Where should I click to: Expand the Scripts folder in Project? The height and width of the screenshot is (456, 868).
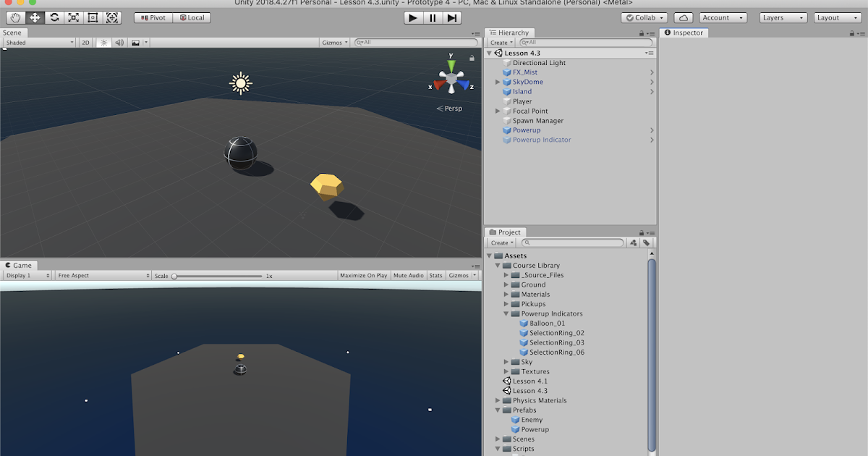497,448
